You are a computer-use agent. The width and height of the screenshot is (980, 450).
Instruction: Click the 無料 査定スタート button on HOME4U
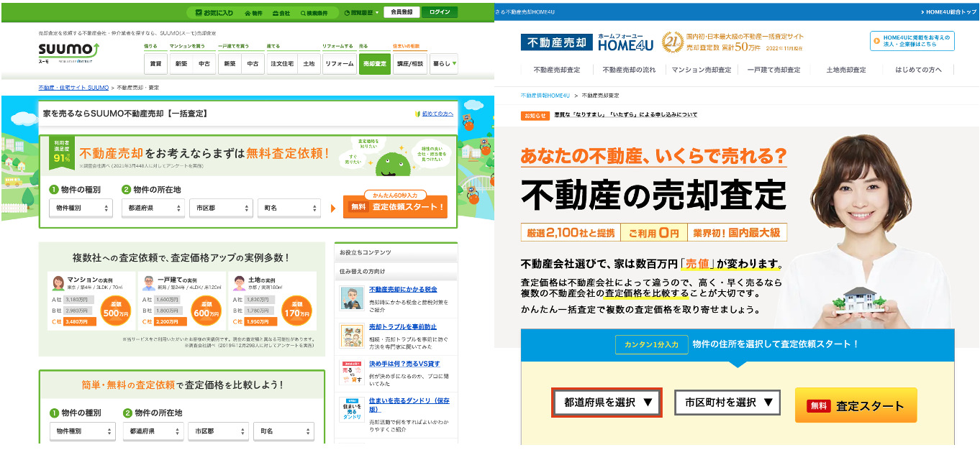coord(856,405)
